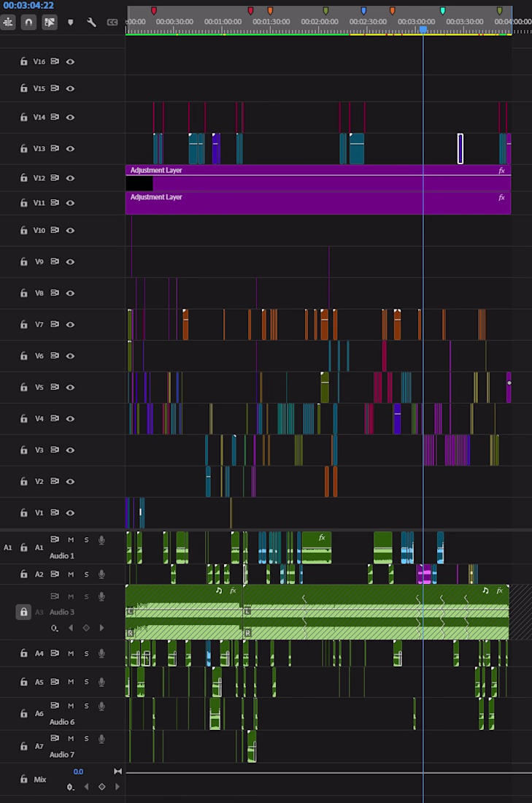Go to next keyframe on Audio 3
Screen dimensions: 532x803
(x=101, y=628)
